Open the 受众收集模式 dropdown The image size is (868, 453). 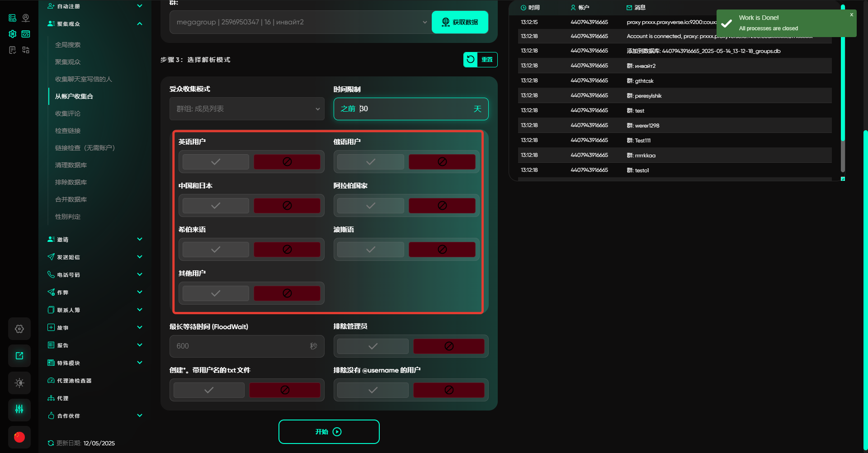(x=247, y=109)
